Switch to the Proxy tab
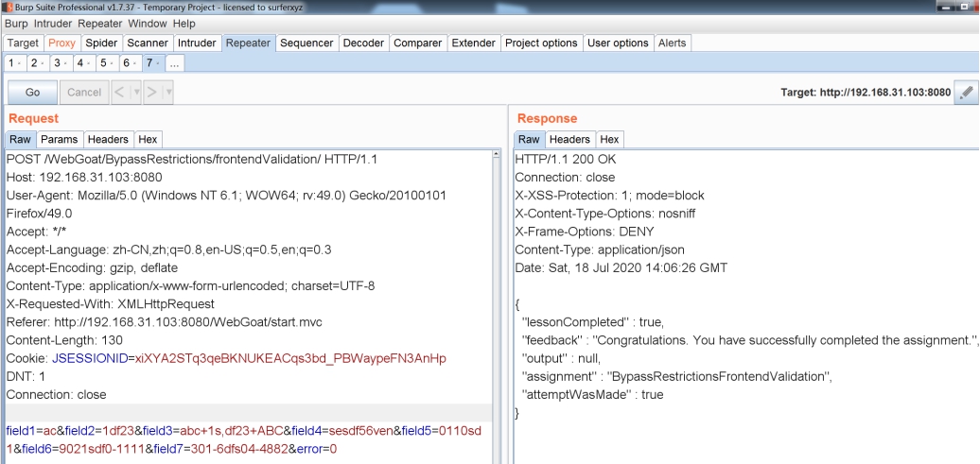The height and width of the screenshot is (464, 980). click(x=61, y=43)
